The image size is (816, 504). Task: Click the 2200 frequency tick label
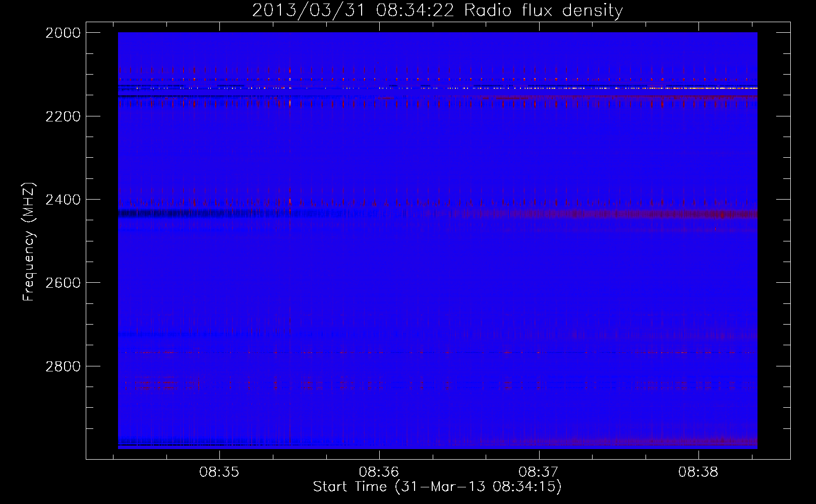(x=63, y=116)
